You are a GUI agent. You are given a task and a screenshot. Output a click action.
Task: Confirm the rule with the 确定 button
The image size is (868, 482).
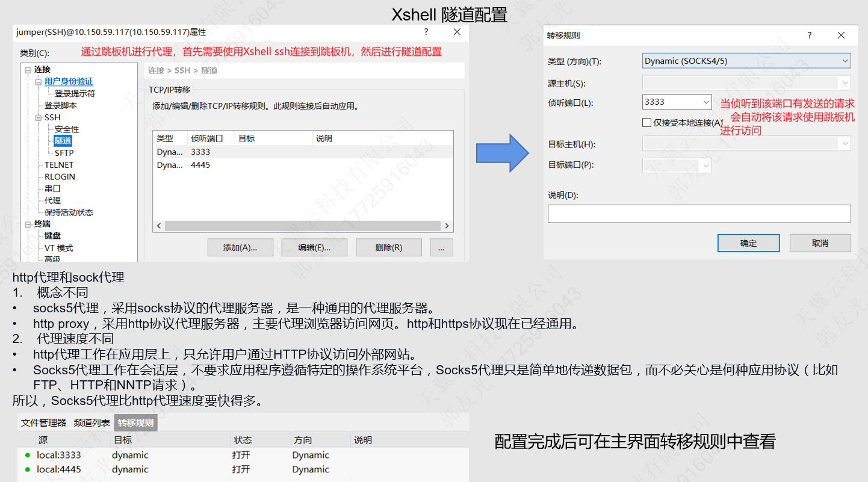(x=748, y=243)
